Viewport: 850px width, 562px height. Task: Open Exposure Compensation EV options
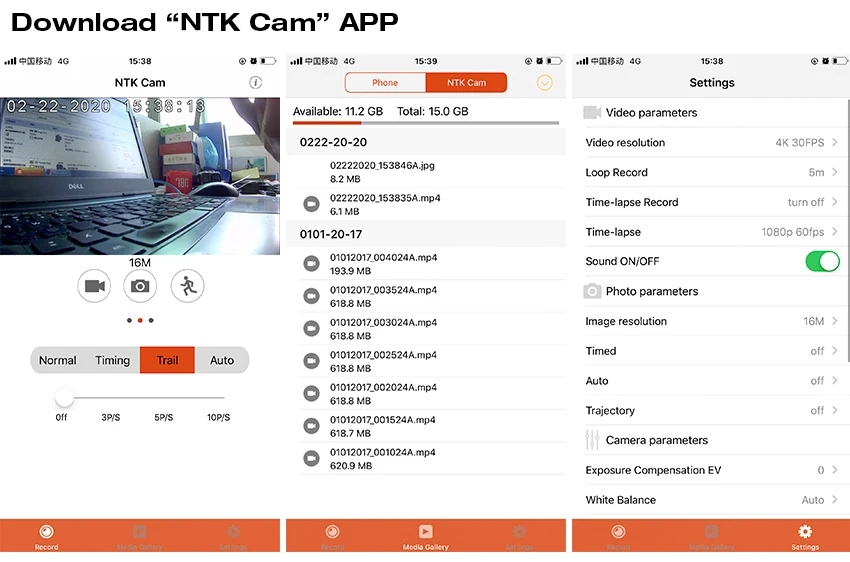point(712,470)
